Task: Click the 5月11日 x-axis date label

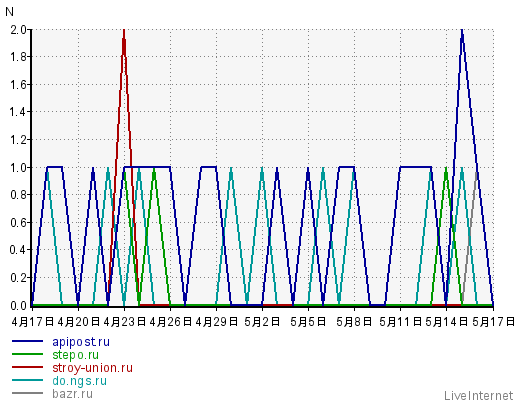Action: pos(400,322)
